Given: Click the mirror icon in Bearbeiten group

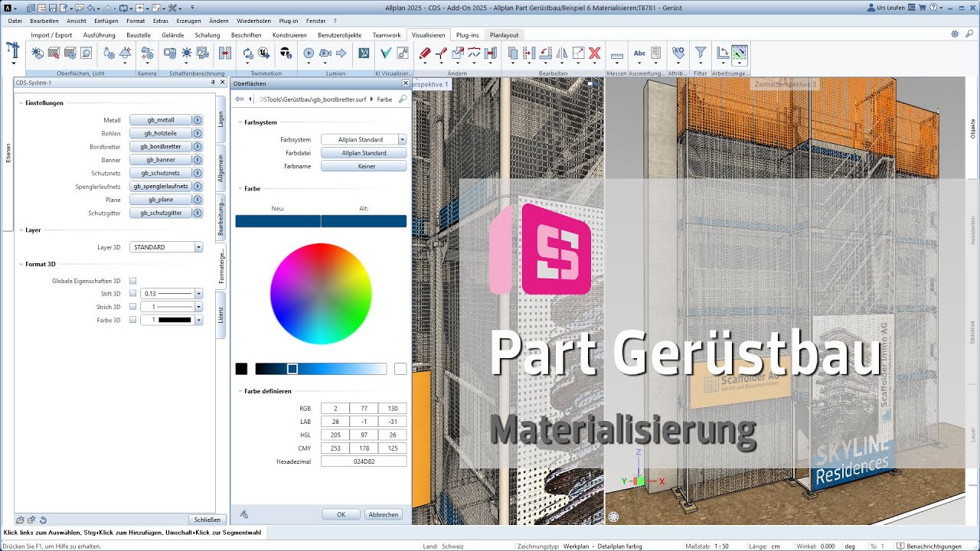Looking at the screenshot, I should 562,53.
